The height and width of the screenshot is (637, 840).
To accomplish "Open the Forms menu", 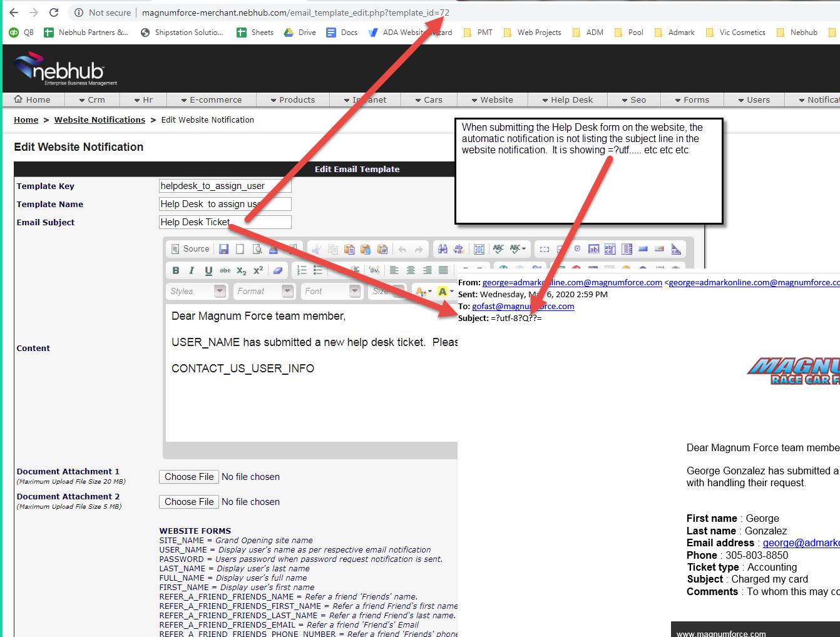I will [x=692, y=99].
